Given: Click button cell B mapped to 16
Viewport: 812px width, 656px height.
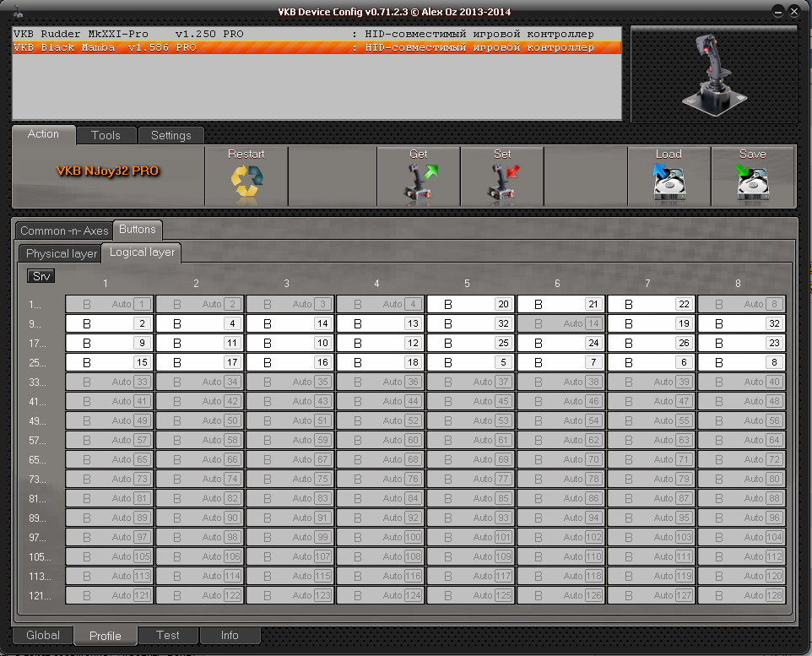Looking at the screenshot, I should 290,363.
